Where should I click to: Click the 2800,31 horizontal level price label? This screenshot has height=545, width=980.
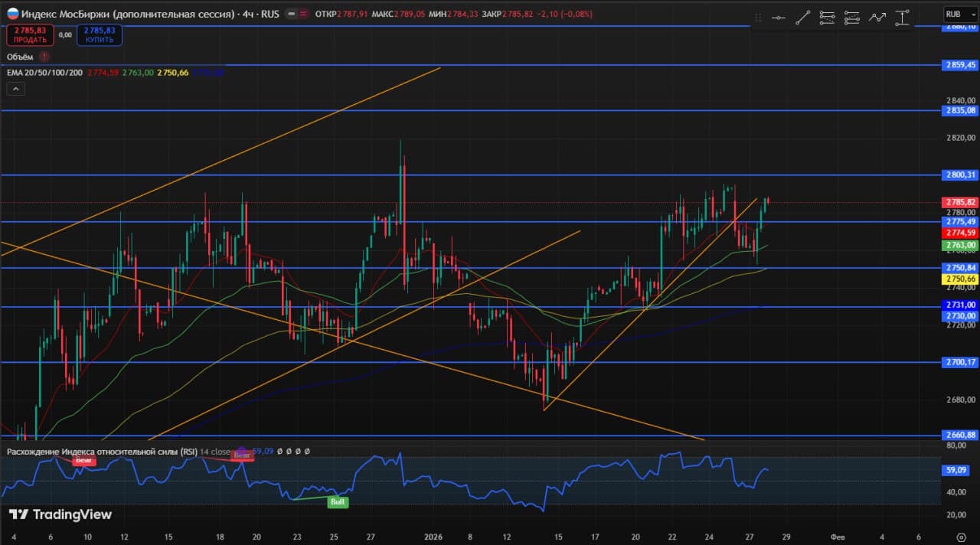pyautogui.click(x=961, y=175)
